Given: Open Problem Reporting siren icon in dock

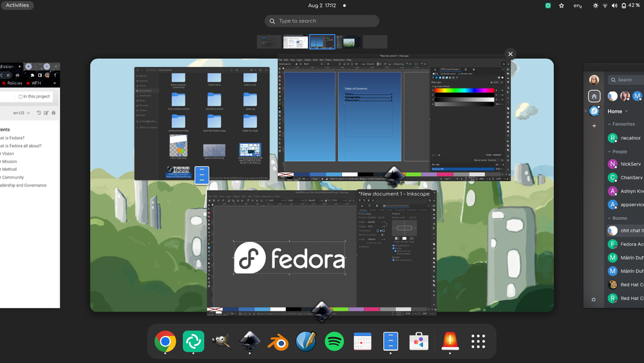Looking at the screenshot, I should tap(450, 342).
